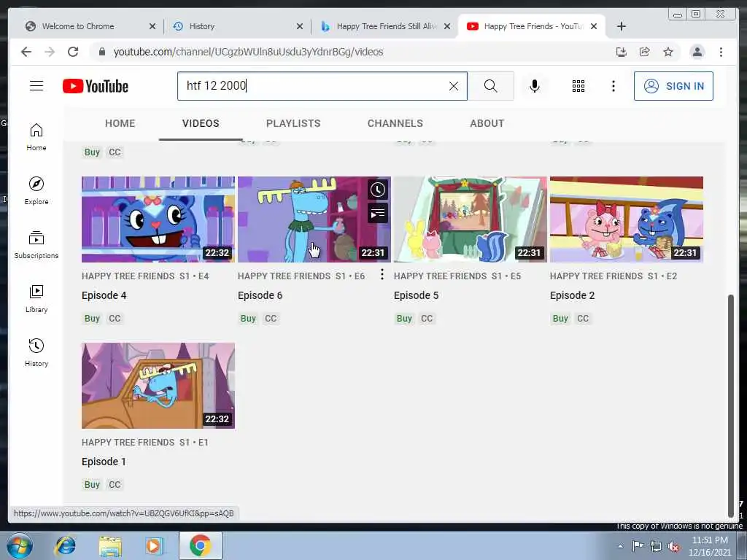Switch to the CHANNELS tab
This screenshot has width=747, height=560.
[395, 123]
